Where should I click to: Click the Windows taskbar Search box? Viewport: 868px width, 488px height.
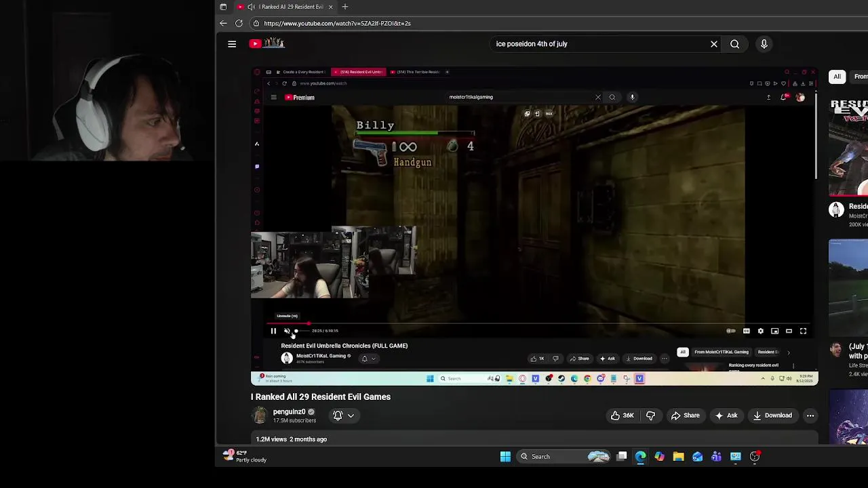pyautogui.click(x=565, y=457)
